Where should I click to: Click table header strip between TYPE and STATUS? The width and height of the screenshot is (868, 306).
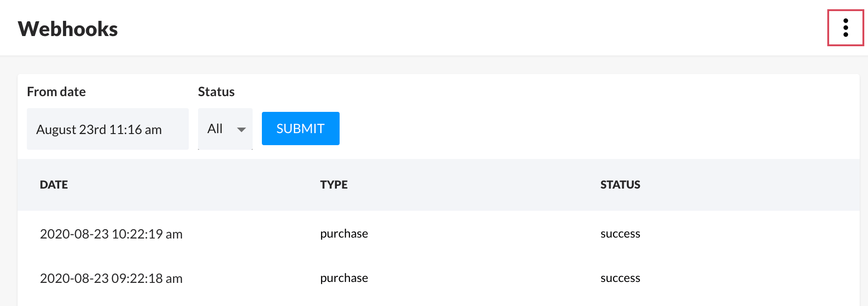pyautogui.click(x=472, y=185)
